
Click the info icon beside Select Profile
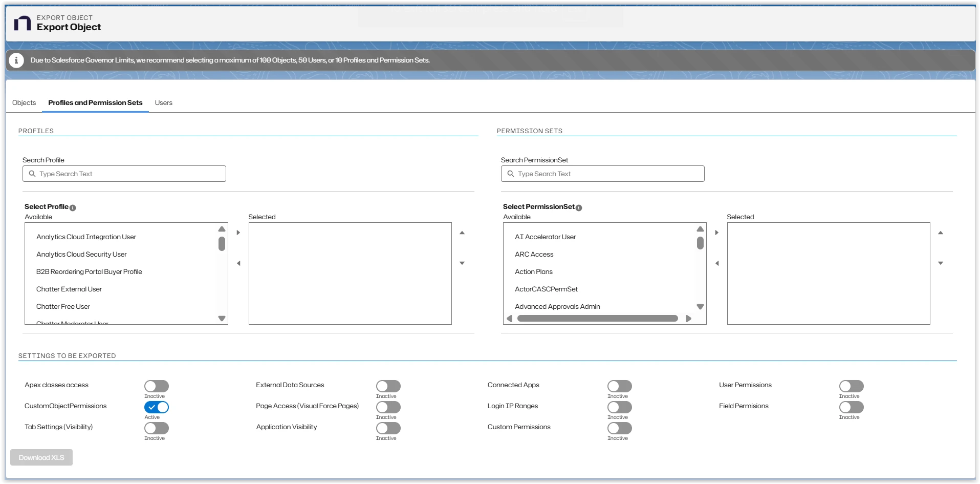pos(73,207)
